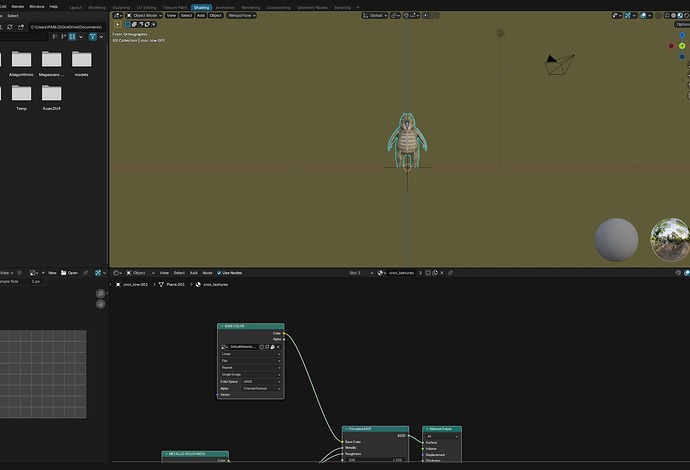
Task: Open the Window menu
Action: [37, 7]
